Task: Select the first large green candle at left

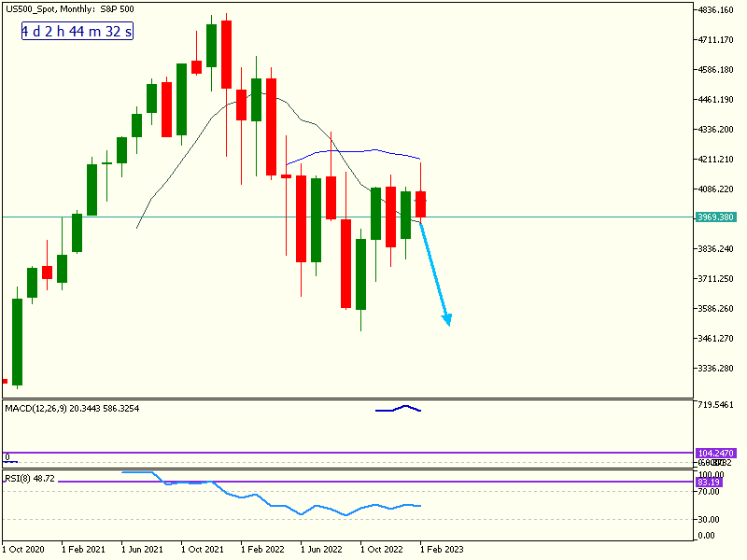Action: coord(17,341)
